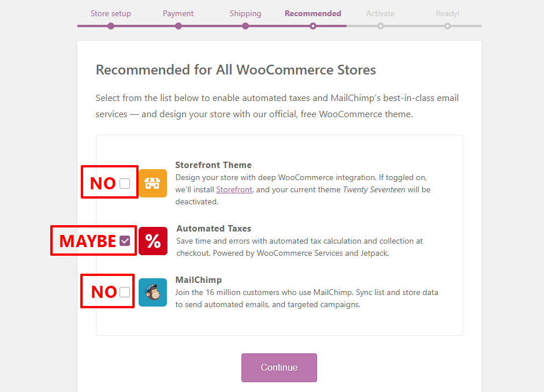
Task: Click the MailChimp monkey icon
Action: [x=152, y=292]
